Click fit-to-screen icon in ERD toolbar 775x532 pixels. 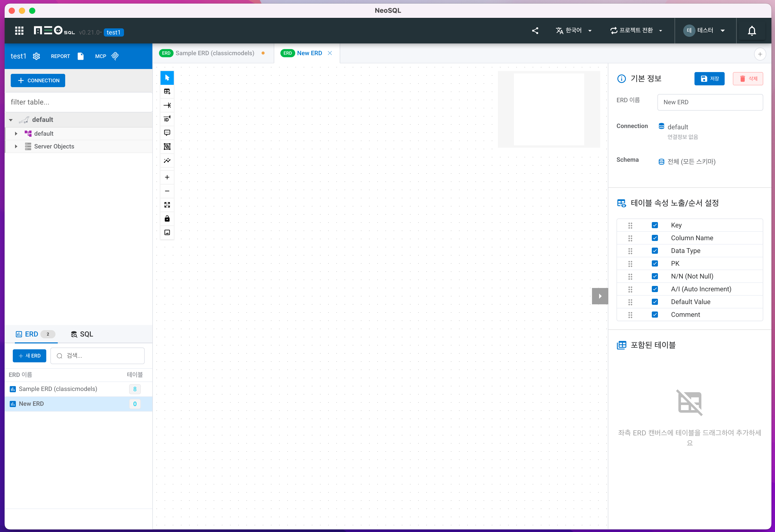[167, 205]
